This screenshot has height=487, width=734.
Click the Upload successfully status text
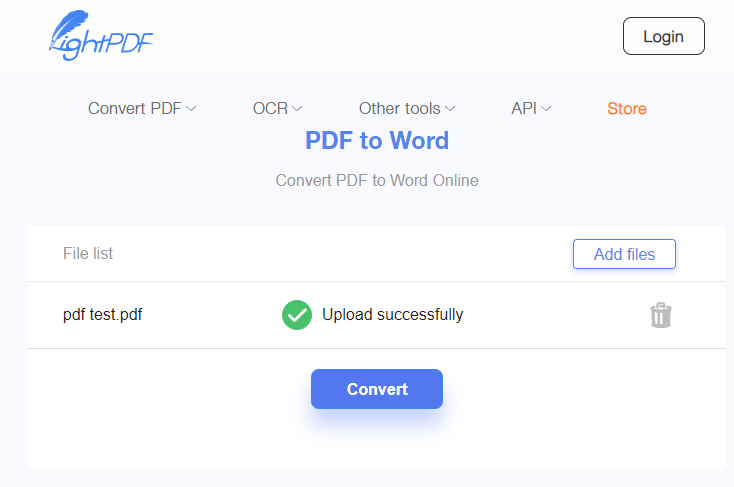tap(392, 315)
